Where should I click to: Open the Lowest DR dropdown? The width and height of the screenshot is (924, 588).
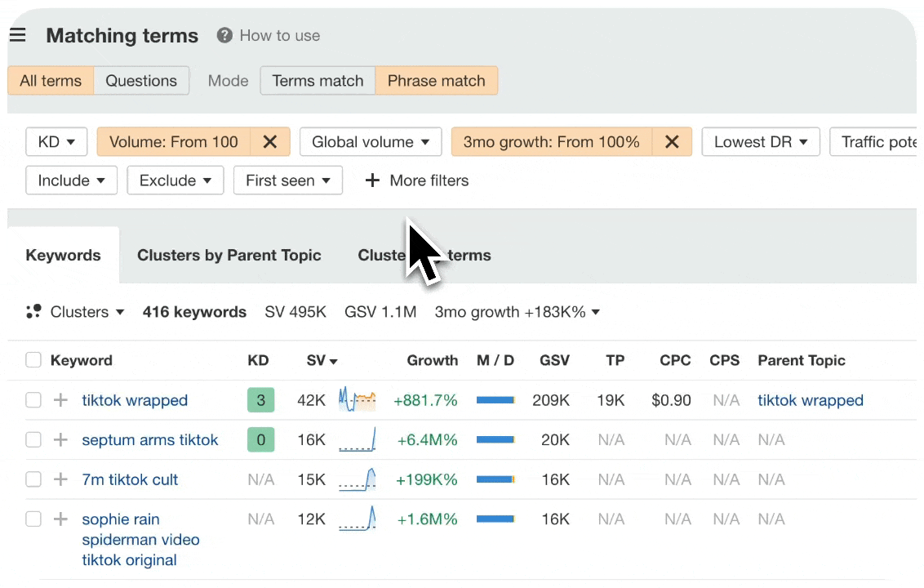[759, 141]
